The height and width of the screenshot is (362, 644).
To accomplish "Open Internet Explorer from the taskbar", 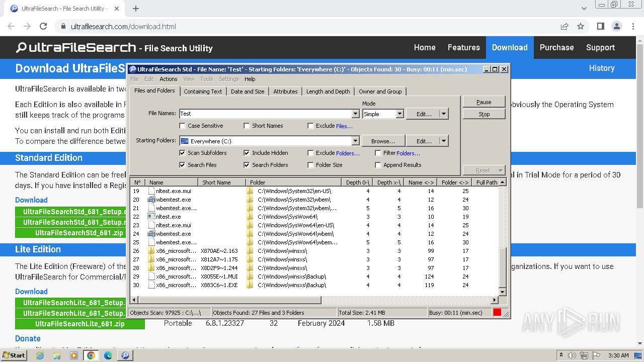I will click(x=40, y=355).
